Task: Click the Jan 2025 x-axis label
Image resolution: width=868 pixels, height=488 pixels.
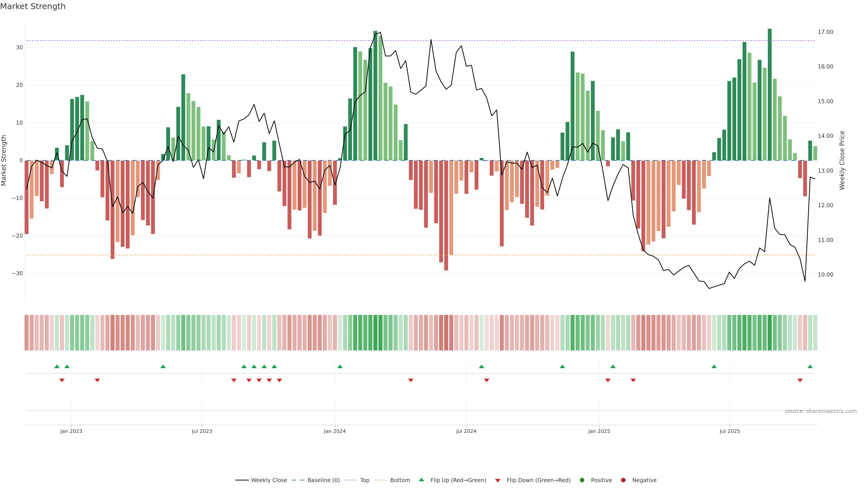Action: tap(599, 431)
